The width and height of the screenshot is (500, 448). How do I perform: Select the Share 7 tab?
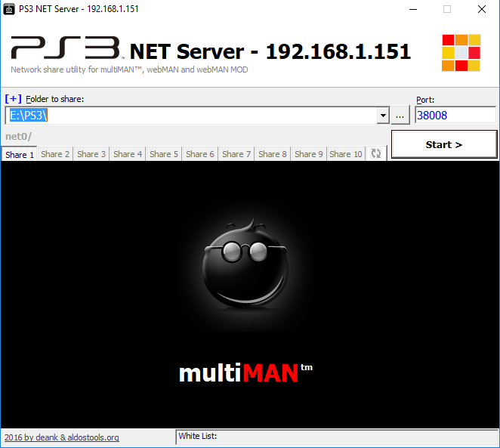(236, 154)
